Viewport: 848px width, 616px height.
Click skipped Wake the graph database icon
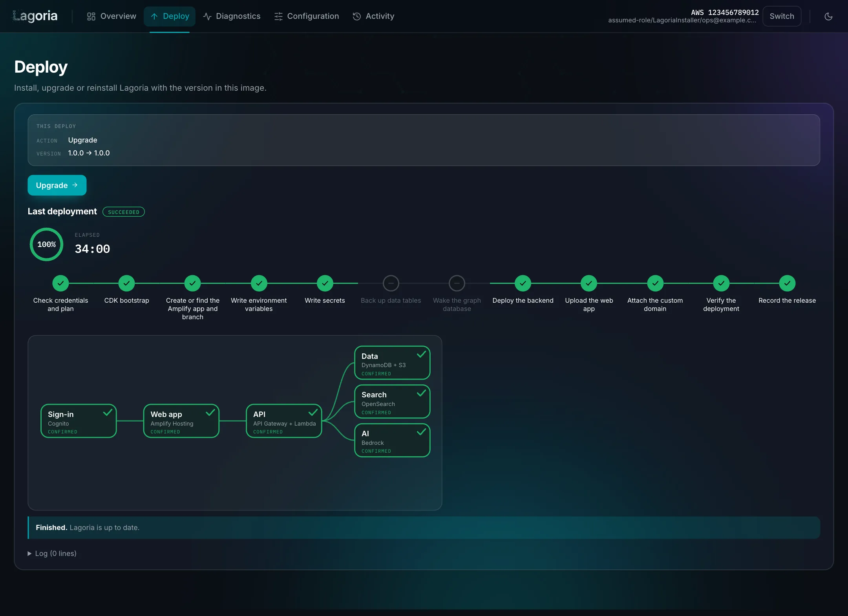tap(457, 283)
